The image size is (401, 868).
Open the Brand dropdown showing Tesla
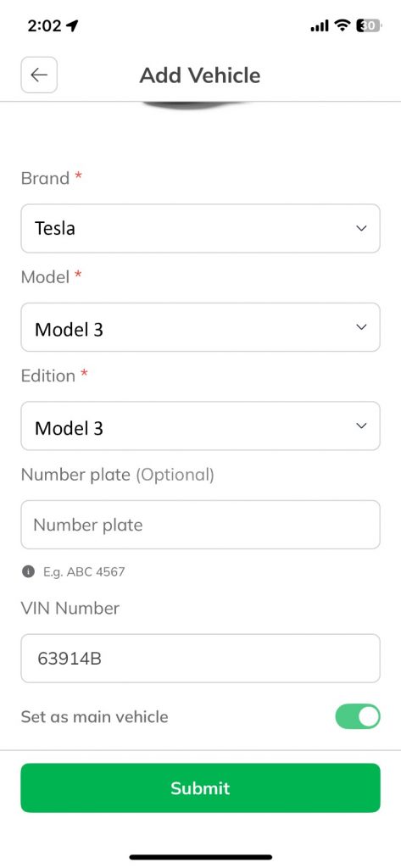[200, 228]
